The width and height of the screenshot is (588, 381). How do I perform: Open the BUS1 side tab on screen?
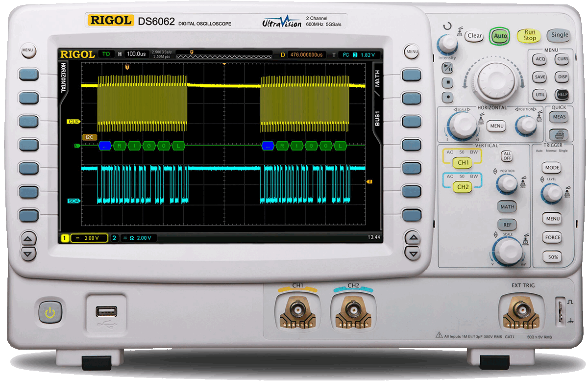pyautogui.click(x=377, y=118)
